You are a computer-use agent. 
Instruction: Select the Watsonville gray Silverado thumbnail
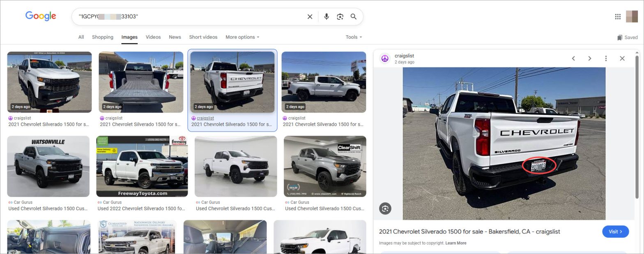coord(48,166)
